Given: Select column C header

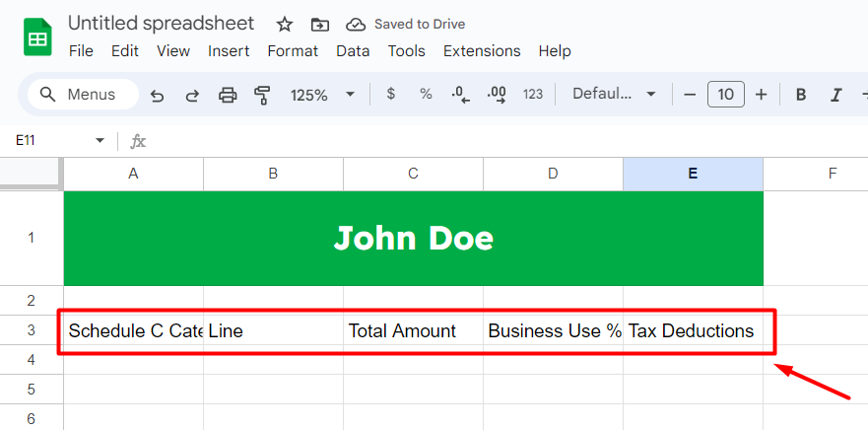Looking at the screenshot, I should (414, 174).
